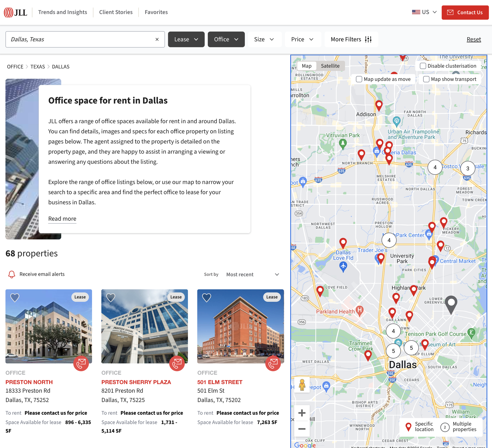Screen dimensions: 492x448
Task: Favorite the Preston North listing heart
Action: (x=15, y=297)
